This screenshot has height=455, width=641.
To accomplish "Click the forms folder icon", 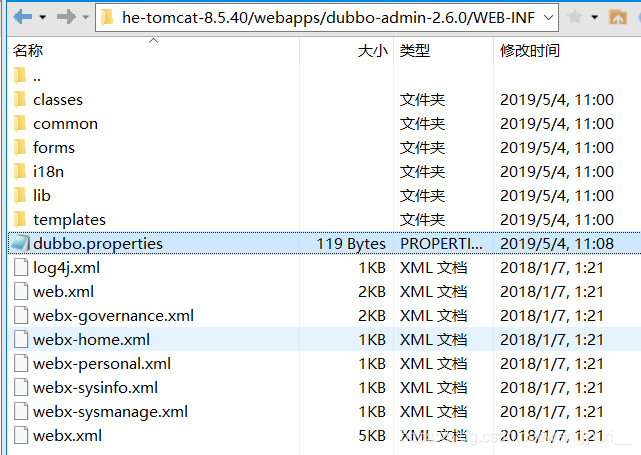I will pos(20,148).
